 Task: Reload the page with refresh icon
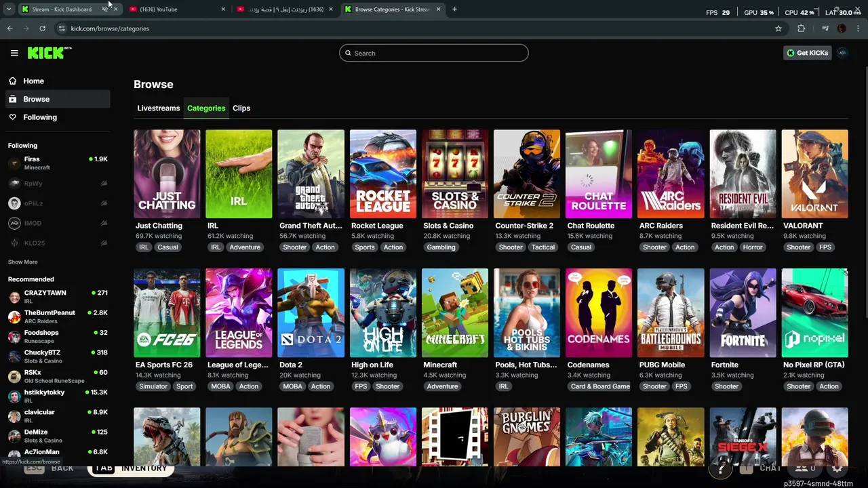click(x=43, y=28)
